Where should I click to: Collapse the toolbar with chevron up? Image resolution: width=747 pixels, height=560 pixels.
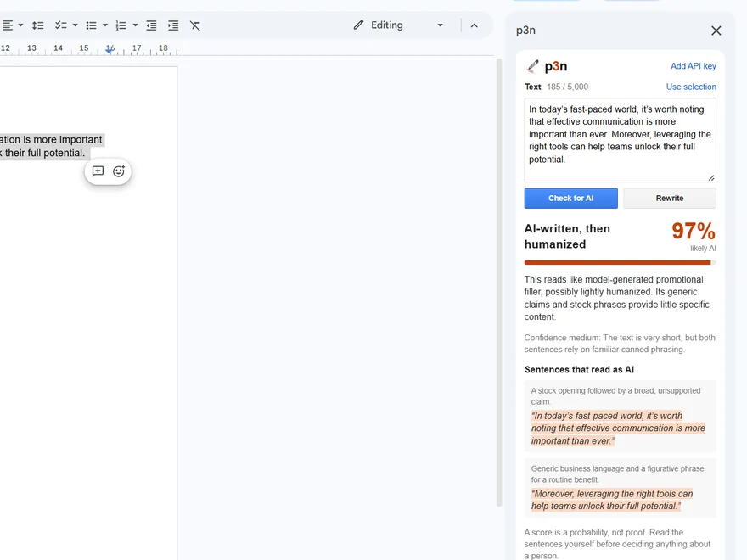pos(474,25)
